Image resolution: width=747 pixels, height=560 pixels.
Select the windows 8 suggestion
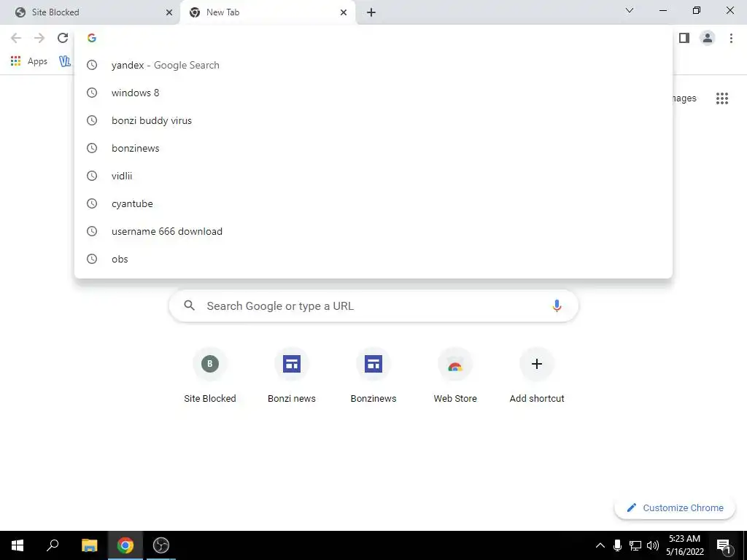373,93
